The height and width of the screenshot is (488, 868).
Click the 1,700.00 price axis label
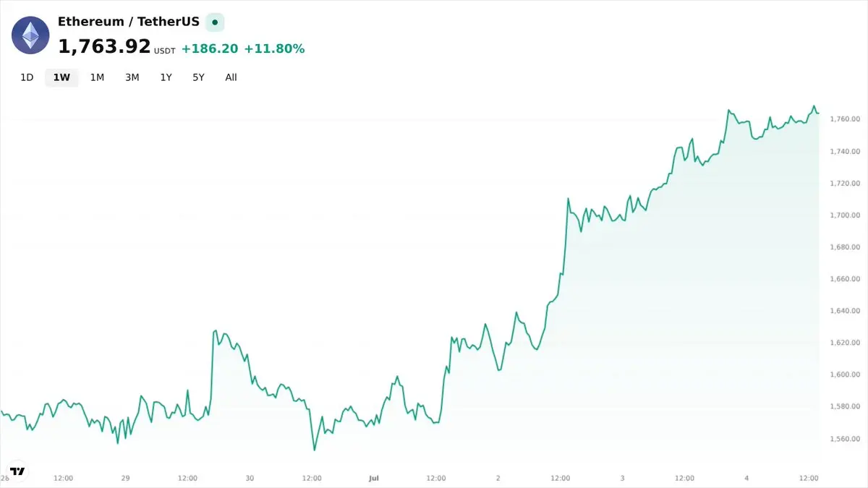point(845,215)
